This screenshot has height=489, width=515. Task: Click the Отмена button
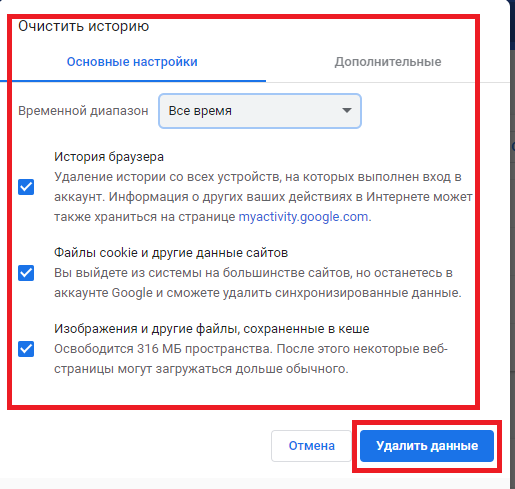tap(311, 446)
